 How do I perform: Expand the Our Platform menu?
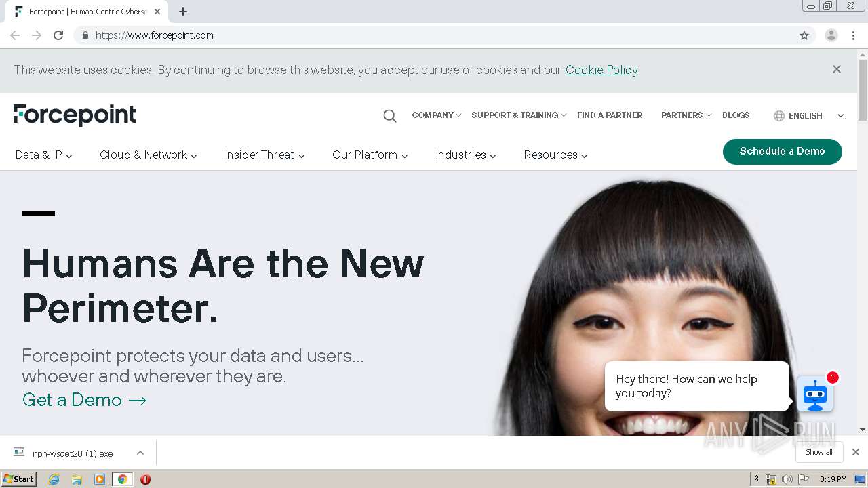coord(370,155)
